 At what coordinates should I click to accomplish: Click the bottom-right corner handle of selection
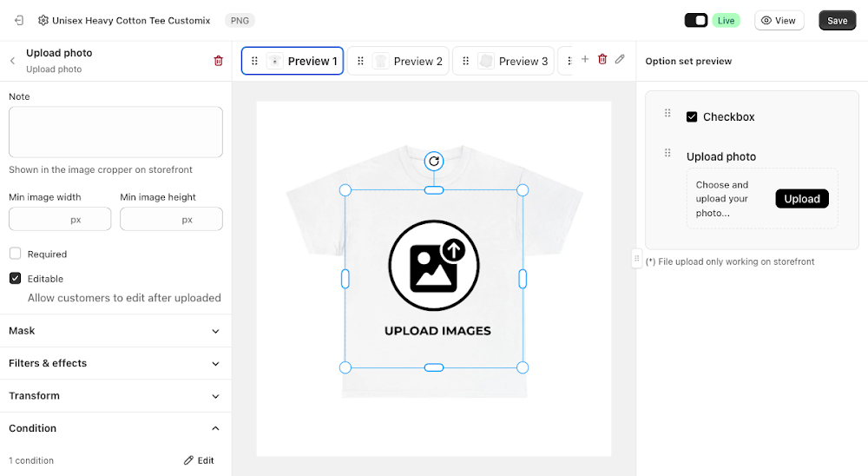tap(523, 367)
